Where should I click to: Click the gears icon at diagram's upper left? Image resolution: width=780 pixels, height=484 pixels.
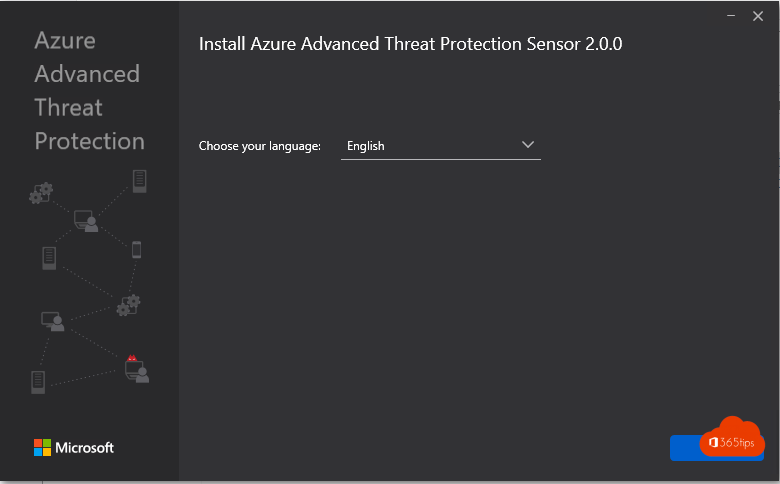tap(41, 193)
